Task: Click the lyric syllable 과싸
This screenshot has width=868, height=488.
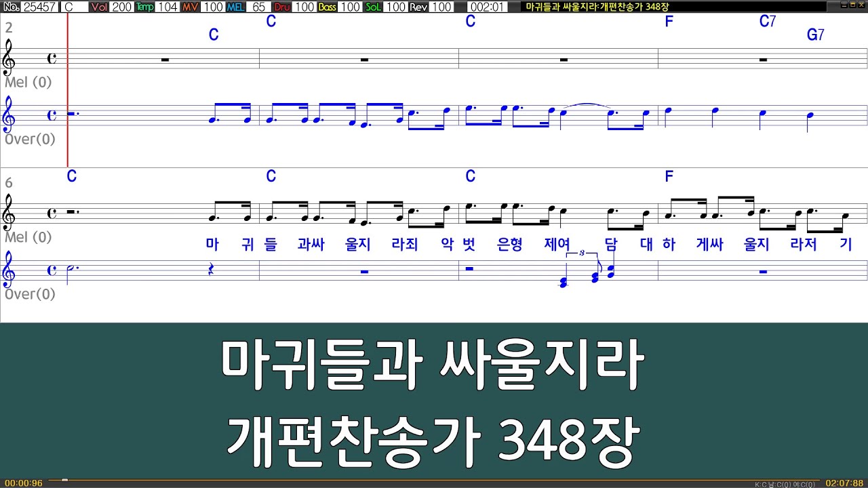Action: click(311, 245)
